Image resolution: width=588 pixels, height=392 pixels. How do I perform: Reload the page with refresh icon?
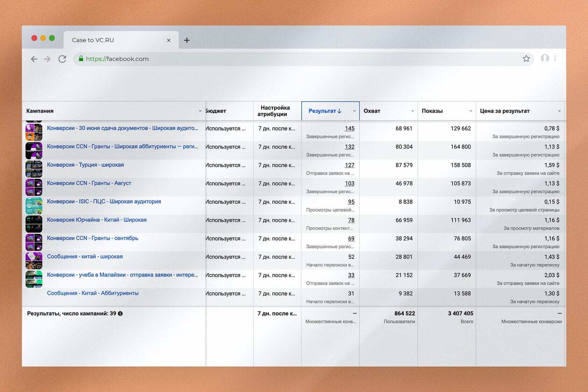click(x=62, y=59)
